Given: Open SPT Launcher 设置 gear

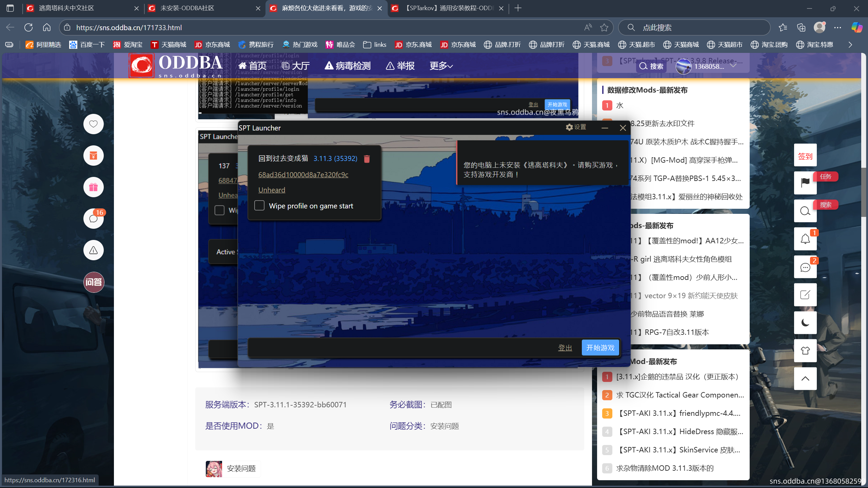Looking at the screenshot, I should [x=576, y=127].
